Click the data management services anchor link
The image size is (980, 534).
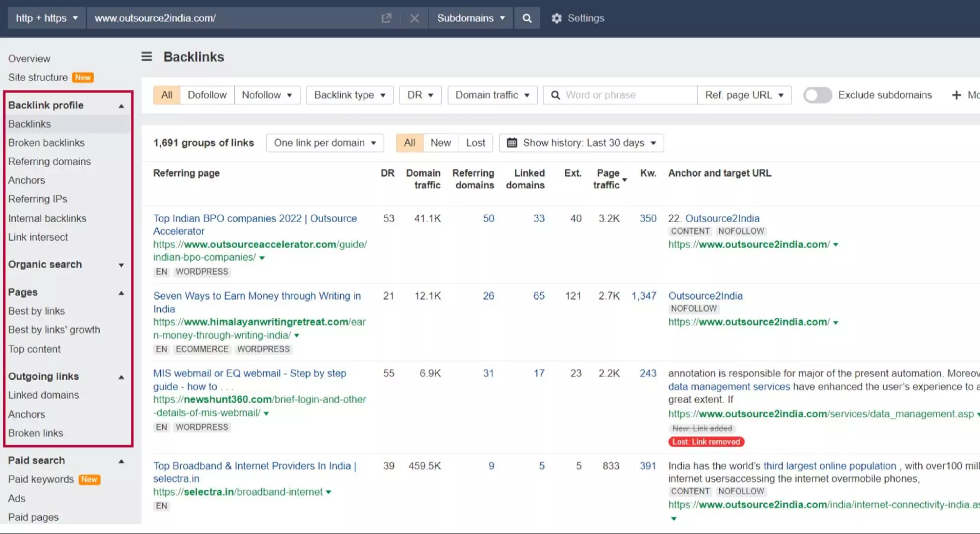[x=729, y=386]
